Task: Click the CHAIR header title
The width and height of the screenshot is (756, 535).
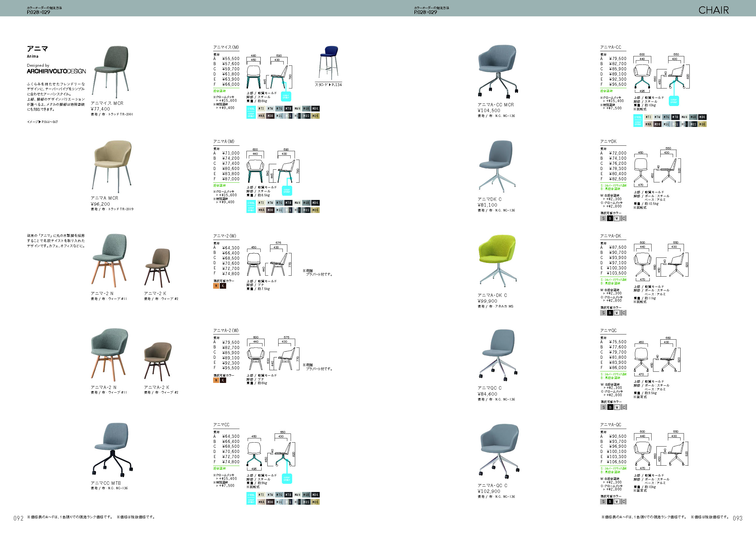Action: [714, 10]
